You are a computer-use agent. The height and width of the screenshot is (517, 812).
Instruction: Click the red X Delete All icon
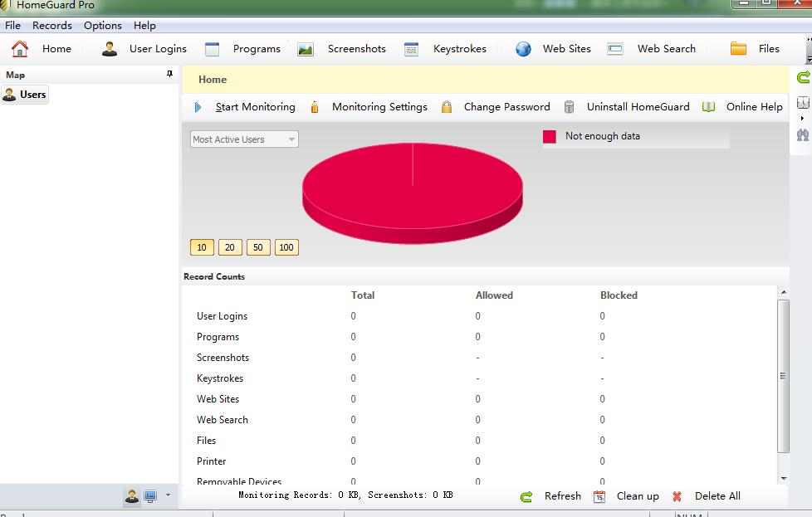click(x=677, y=497)
